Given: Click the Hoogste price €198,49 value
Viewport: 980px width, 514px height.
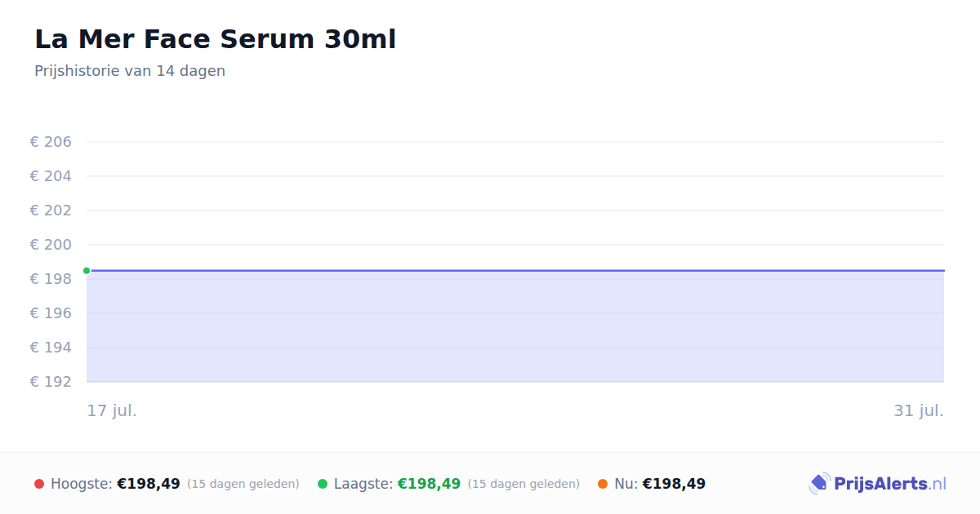Looking at the screenshot, I should 149,484.
